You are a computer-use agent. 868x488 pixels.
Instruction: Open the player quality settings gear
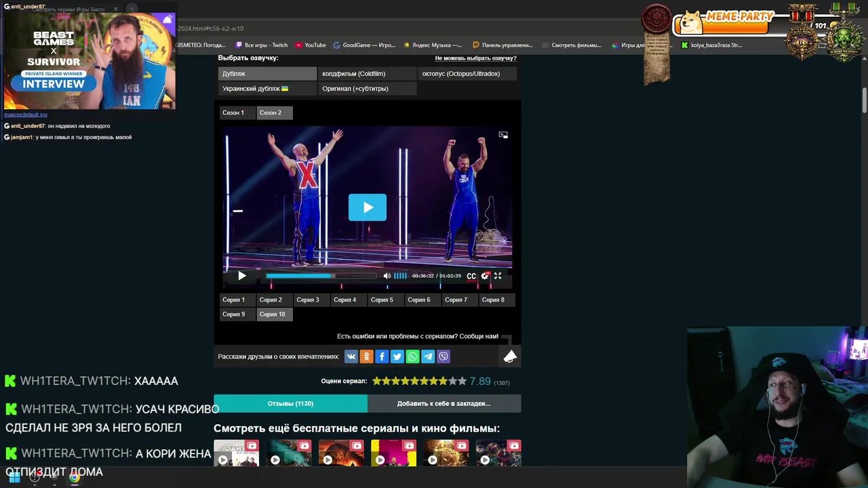point(484,276)
